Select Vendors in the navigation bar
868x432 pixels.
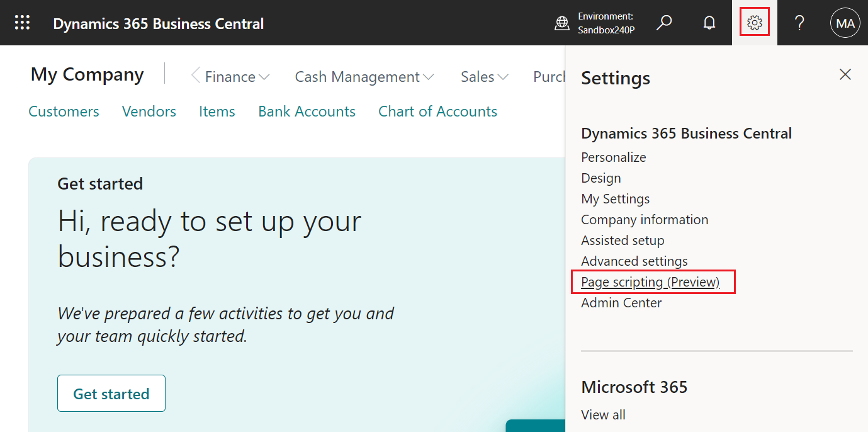tap(149, 111)
